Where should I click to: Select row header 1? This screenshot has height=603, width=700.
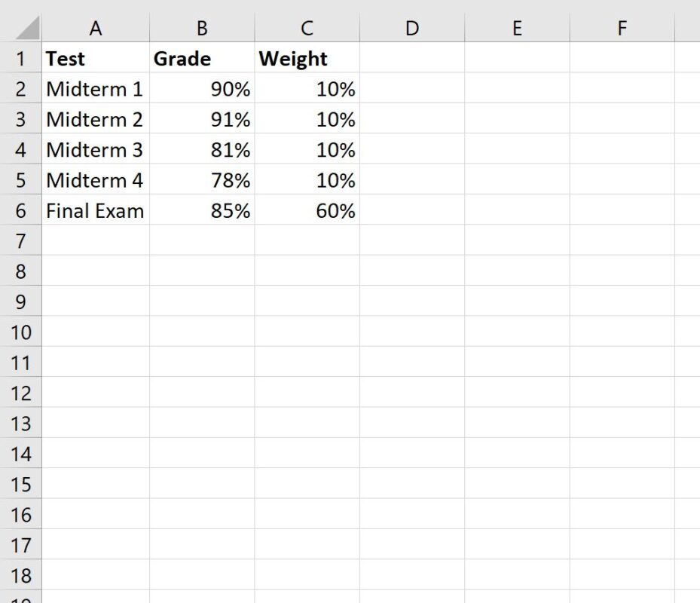pyautogui.click(x=22, y=58)
